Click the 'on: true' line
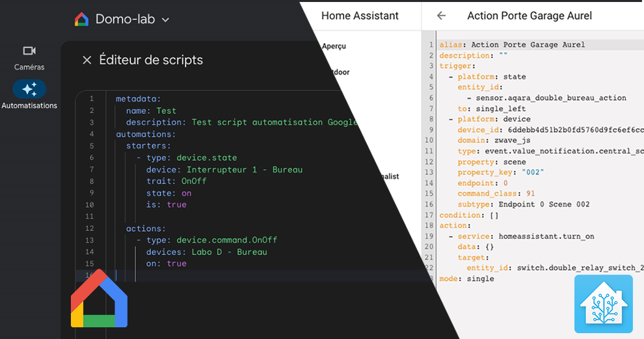The image size is (644, 339). pyautogui.click(x=167, y=264)
